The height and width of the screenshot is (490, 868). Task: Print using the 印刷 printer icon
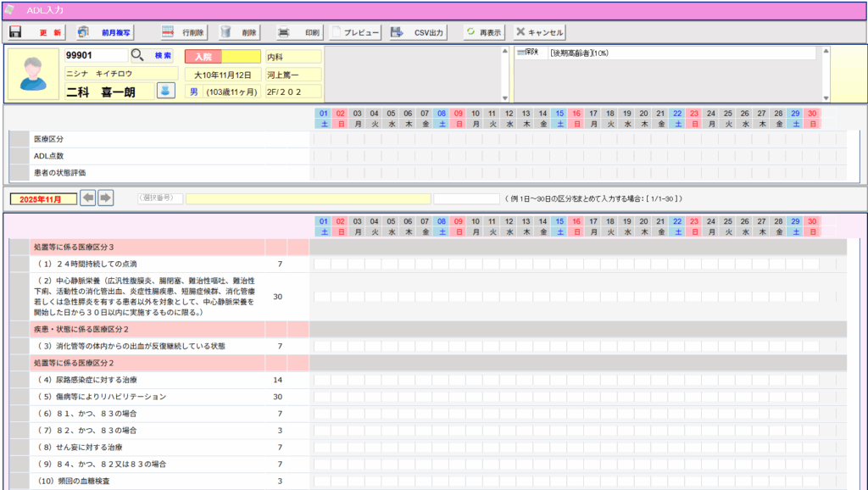pyautogui.click(x=299, y=32)
